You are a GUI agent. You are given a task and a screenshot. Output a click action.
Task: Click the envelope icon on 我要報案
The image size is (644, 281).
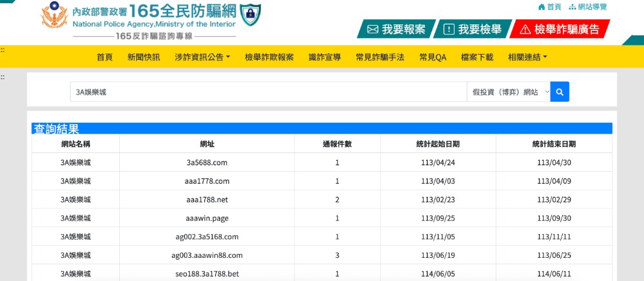372,29
